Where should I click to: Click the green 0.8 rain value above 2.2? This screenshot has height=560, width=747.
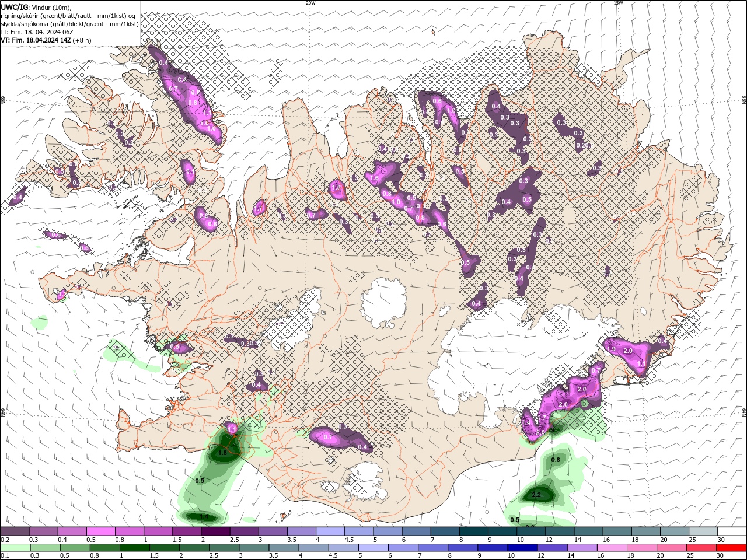[556, 460]
